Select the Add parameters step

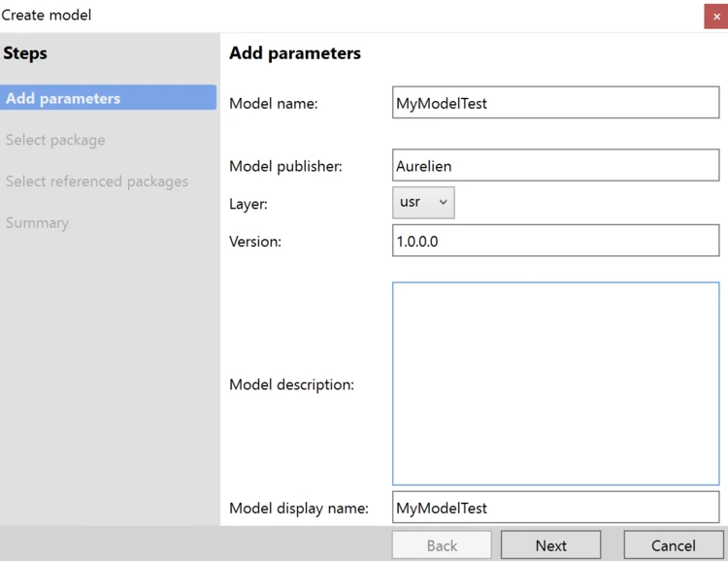(108, 98)
